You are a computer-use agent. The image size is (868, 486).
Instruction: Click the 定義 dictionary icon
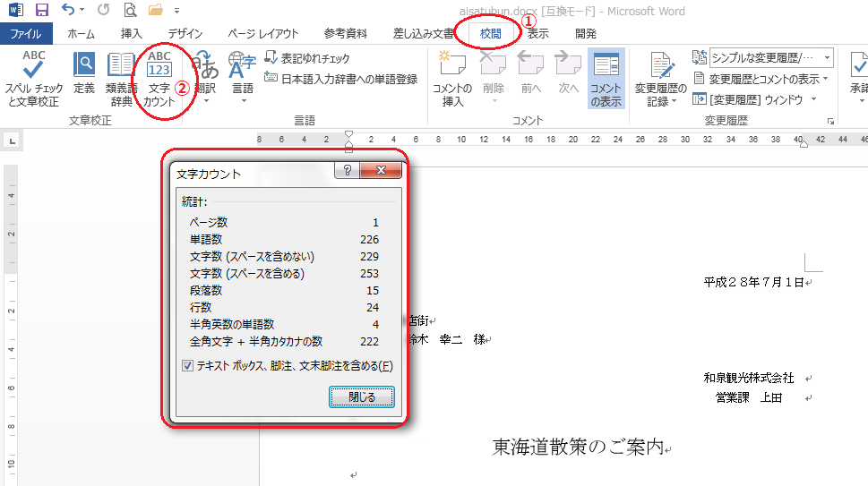click(x=84, y=73)
